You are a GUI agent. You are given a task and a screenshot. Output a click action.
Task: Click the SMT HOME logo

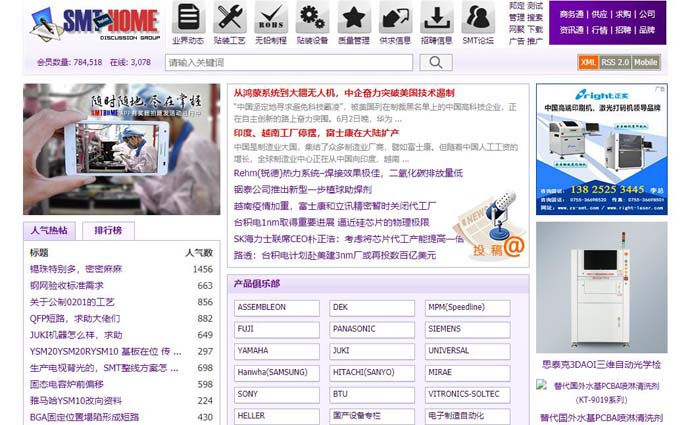(x=95, y=23)
